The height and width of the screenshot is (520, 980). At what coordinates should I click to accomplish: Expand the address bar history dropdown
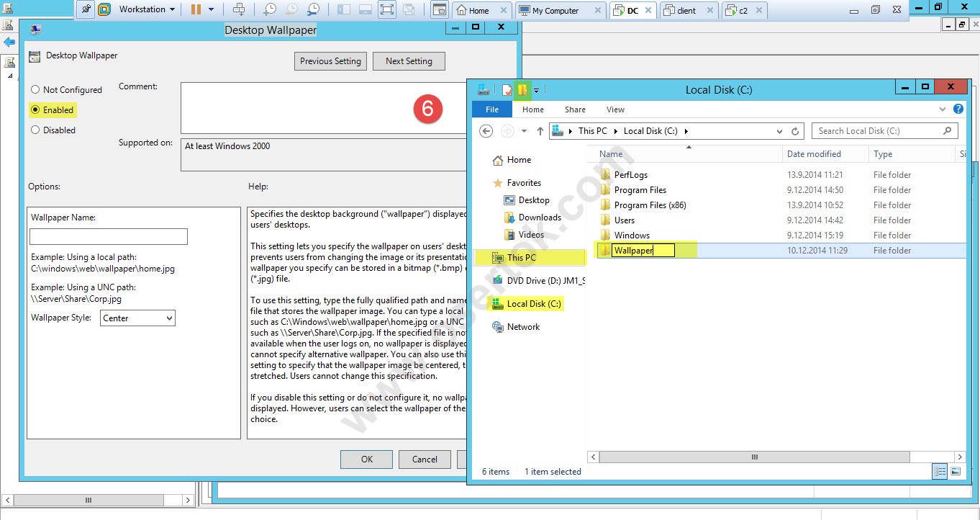[779, 131]
